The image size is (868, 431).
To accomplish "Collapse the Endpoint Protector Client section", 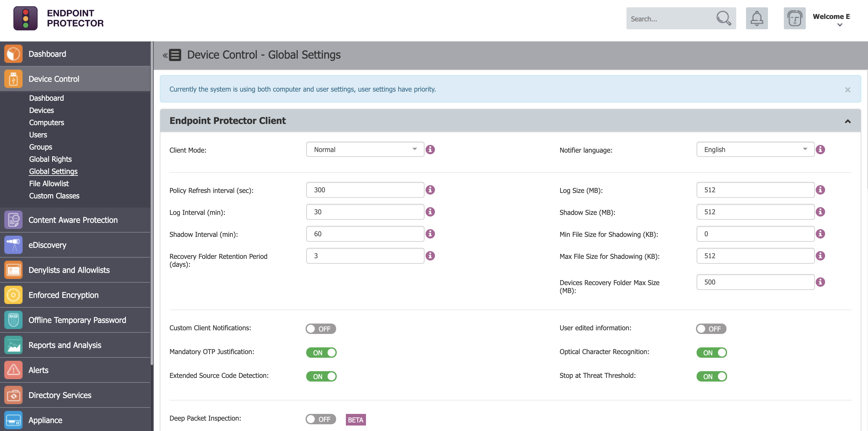I will pyautogui.click(x=848, y=121).
